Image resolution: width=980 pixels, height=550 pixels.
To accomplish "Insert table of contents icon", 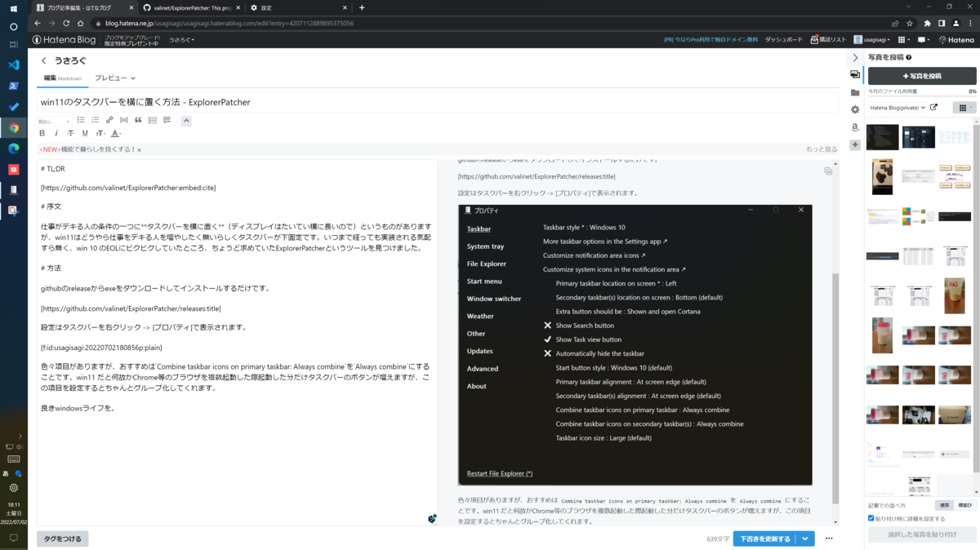I will (152, 120).
